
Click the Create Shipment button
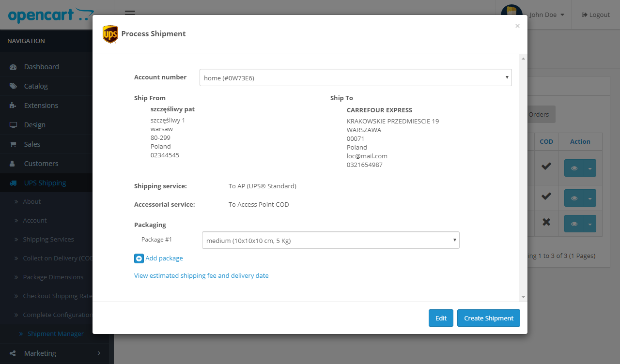point(489,318)
